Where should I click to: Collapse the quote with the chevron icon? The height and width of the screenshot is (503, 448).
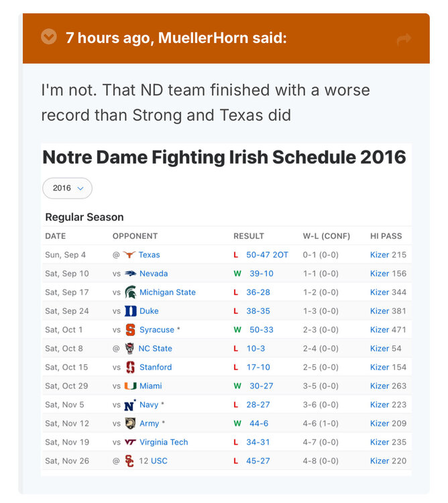point(48,37)
